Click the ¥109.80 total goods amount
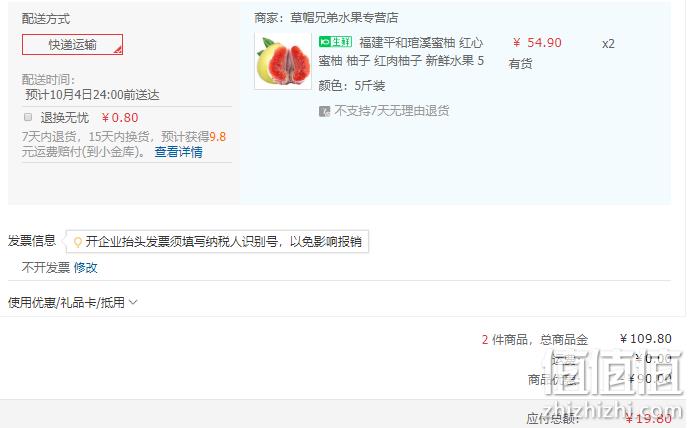Screen dimensions: 692x428 [x=646, y=339]
